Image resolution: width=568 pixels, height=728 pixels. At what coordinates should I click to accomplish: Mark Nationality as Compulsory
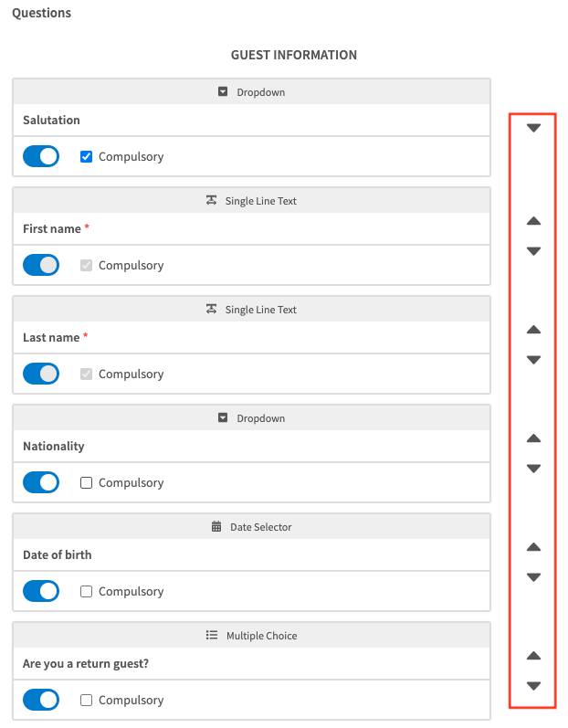click(87, 482)
